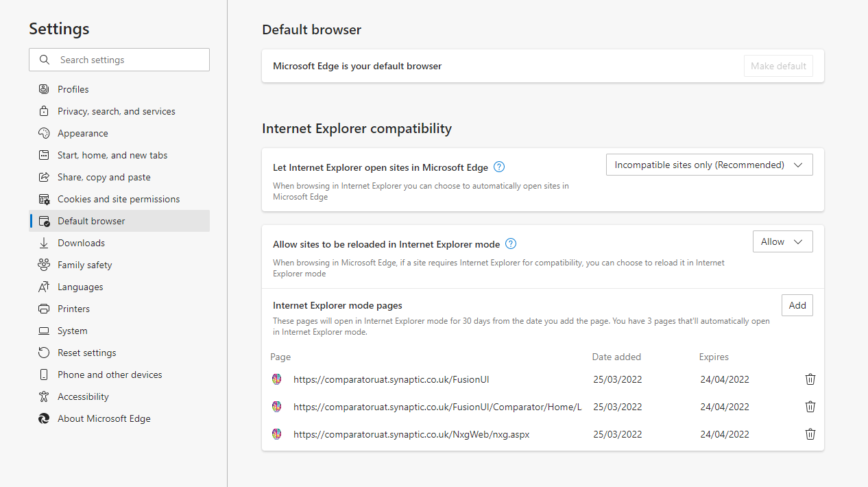Open Family safety settings

tap(84, 265)
